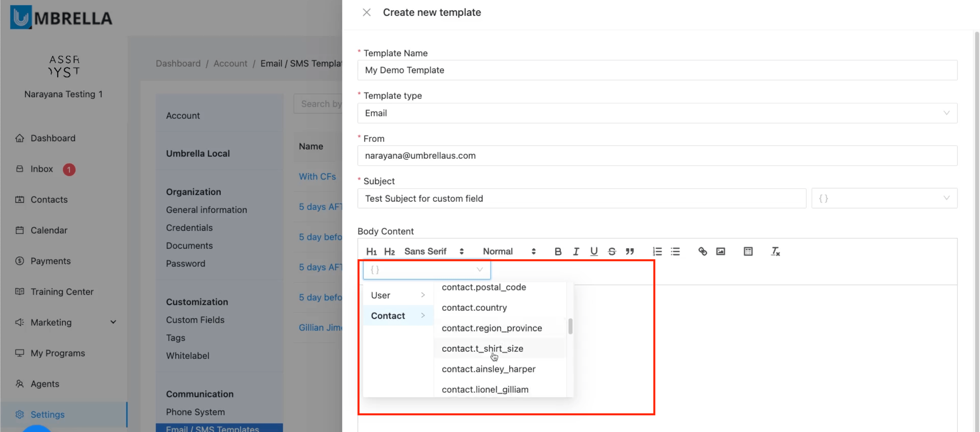Insert an image into body content
The width and height of the screenshot is (980, 432).
(x=720, y=252)
